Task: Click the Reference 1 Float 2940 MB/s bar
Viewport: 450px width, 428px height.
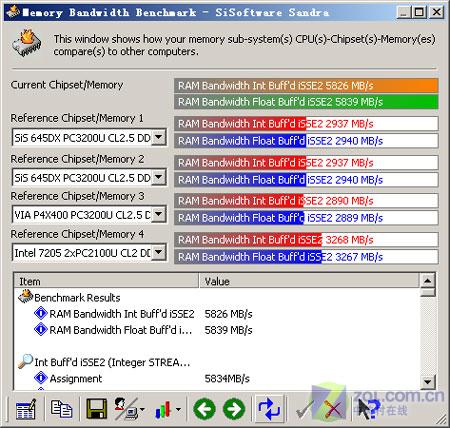Action: [306, 141]
